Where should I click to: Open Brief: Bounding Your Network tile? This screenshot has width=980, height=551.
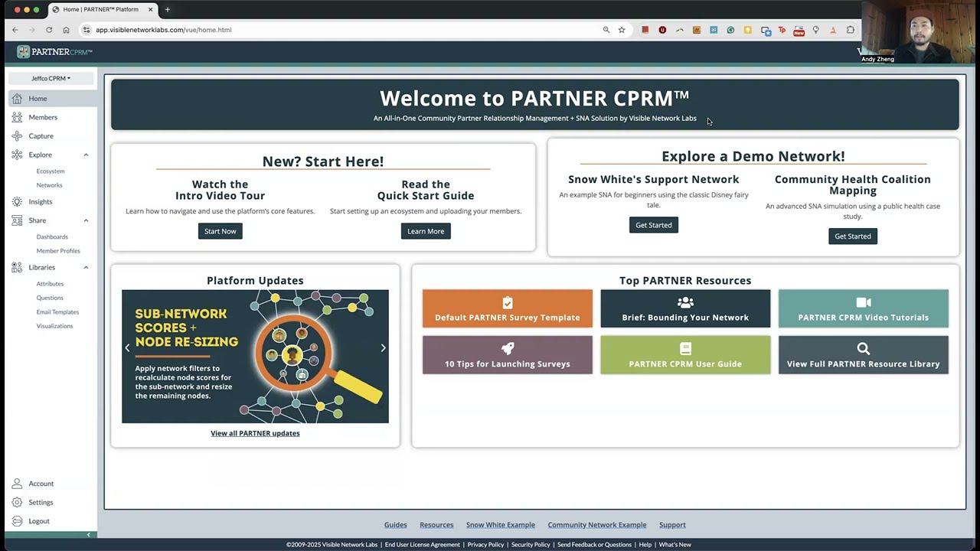685,308
